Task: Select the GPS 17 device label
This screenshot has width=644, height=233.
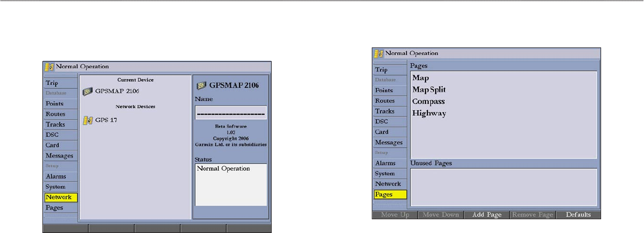Action: pos(106,120)
